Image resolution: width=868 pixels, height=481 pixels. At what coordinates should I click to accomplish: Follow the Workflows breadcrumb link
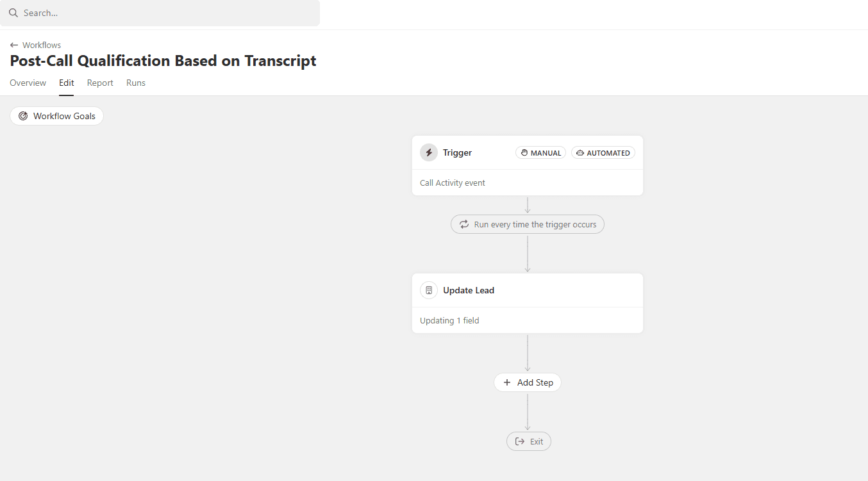42,45
